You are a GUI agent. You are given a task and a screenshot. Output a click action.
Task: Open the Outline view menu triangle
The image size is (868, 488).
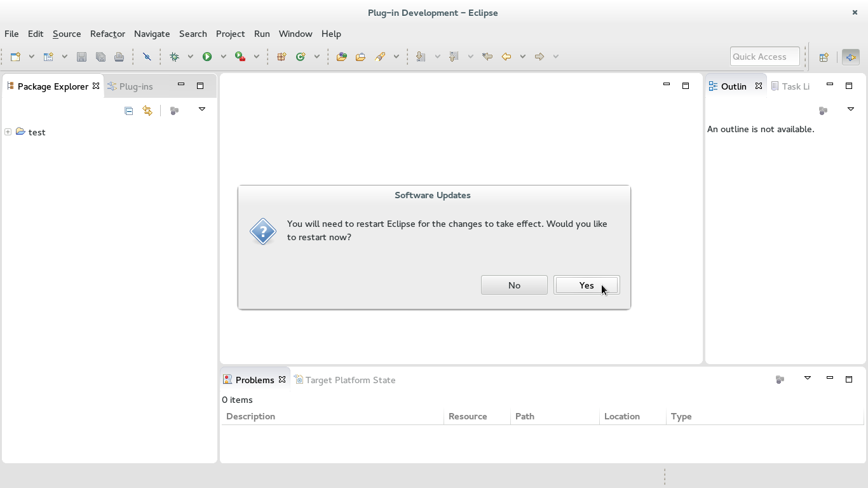851,109
